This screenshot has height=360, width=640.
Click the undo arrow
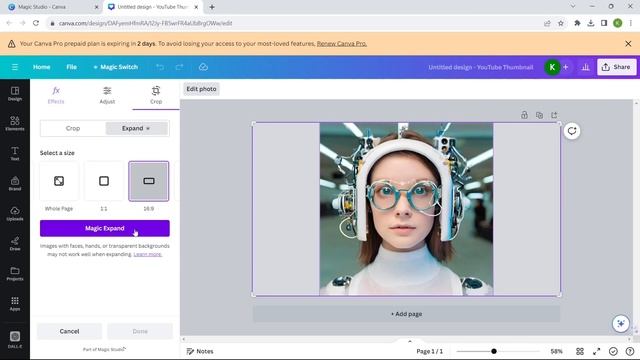(160, 67)
